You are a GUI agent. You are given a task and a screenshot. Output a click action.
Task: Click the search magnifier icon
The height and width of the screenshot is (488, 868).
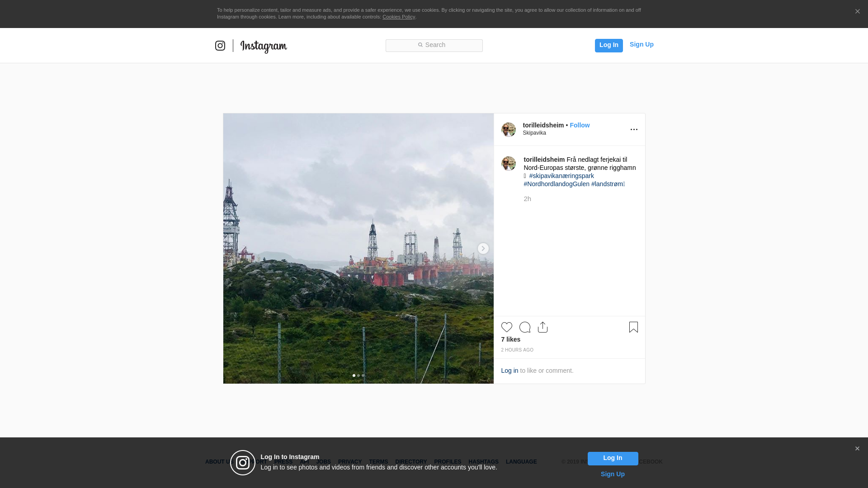[420, 45]
